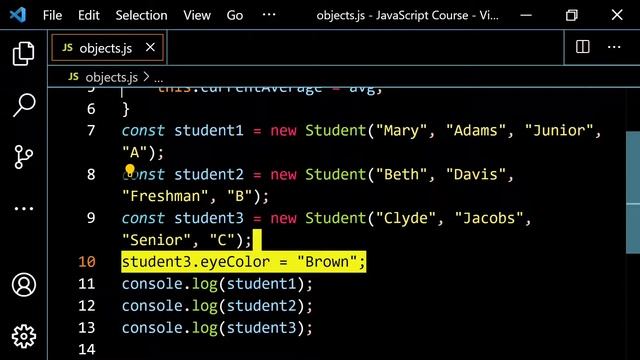Click line number 13 in the gutter
640x360 pixels.
(x=87, y=327)
